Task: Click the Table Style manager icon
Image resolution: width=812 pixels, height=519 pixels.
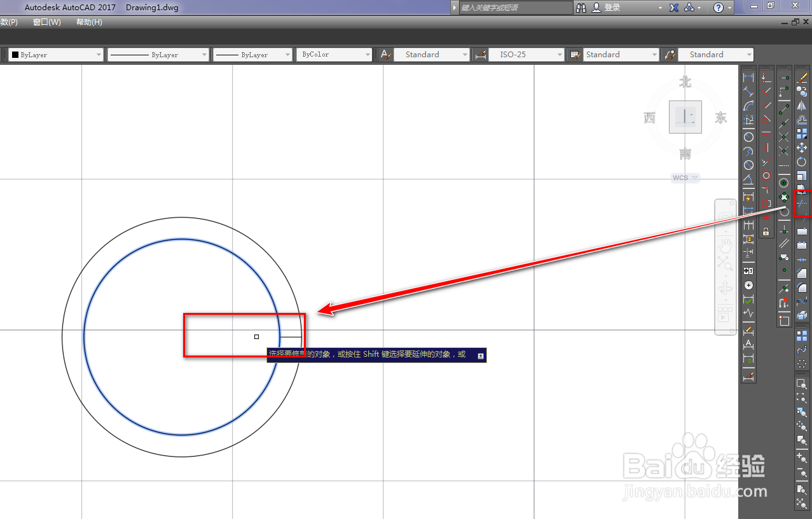Action: point(575,55)
